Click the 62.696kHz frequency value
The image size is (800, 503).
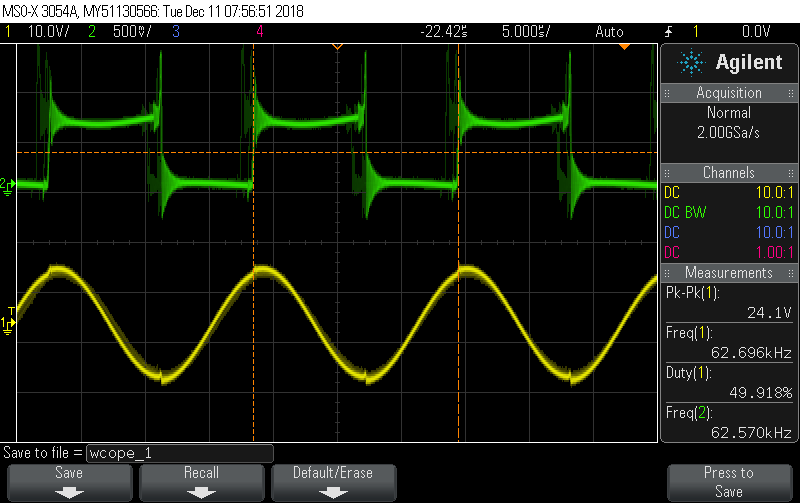751,353
